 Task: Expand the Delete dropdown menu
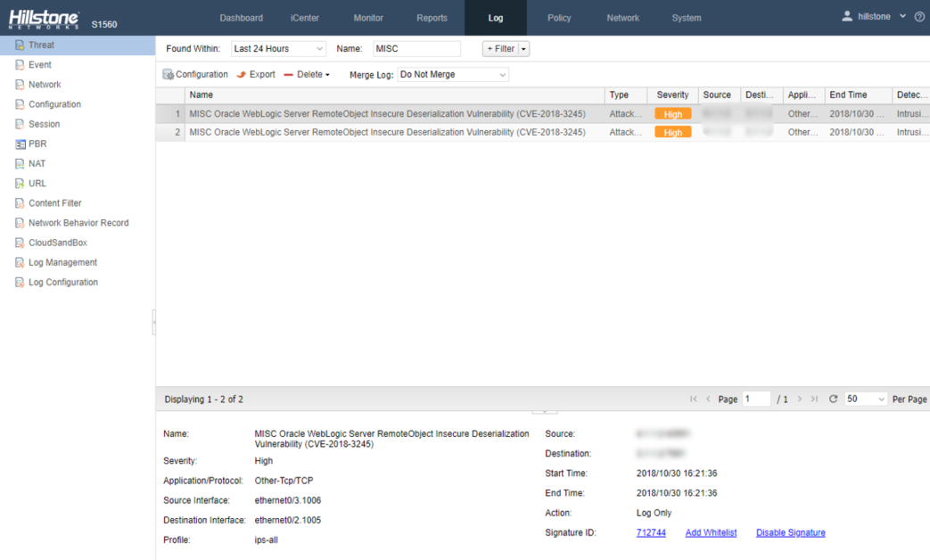tap(327, 75)
